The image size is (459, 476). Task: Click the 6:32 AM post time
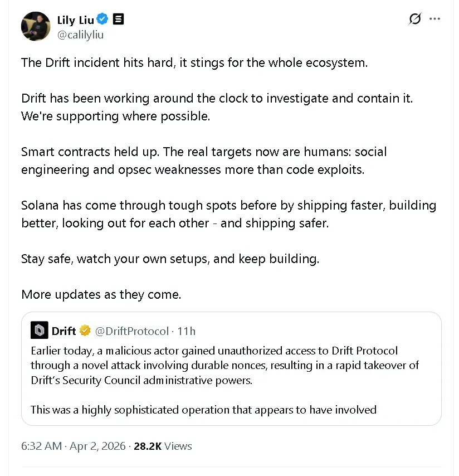coord(41,446)
